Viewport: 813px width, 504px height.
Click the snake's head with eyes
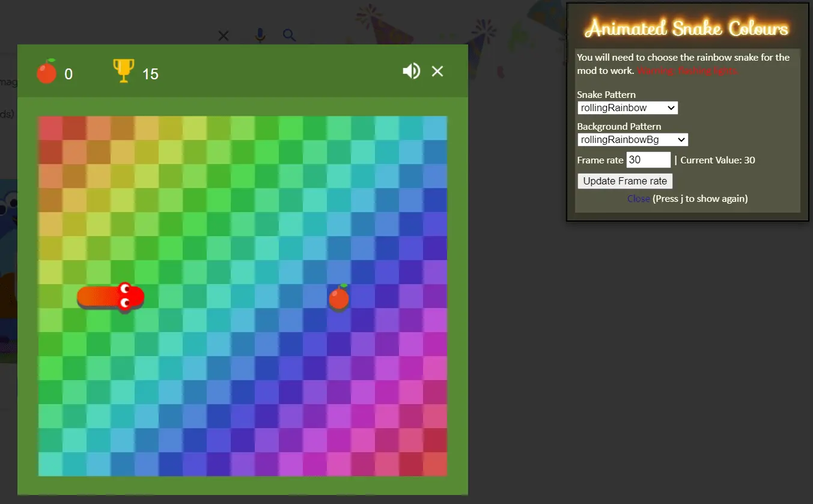pyautogui.click(x=129, y=296)
